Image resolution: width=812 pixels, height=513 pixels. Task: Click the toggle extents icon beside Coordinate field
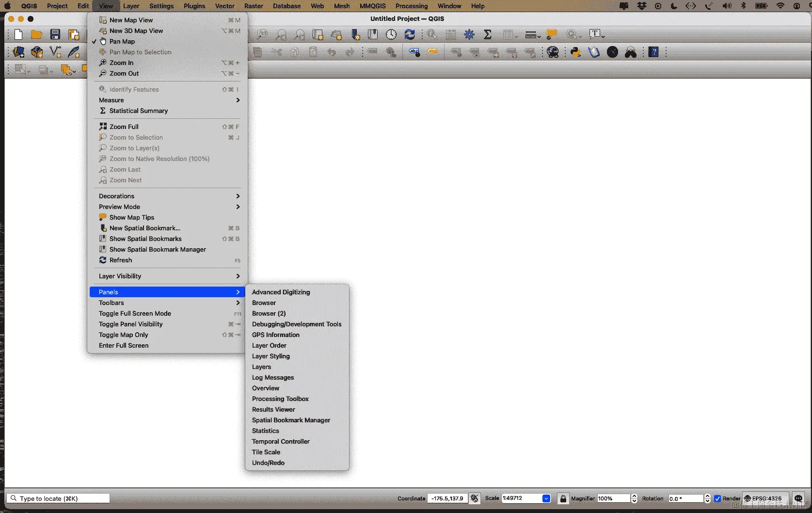click(x=475, y=498)
